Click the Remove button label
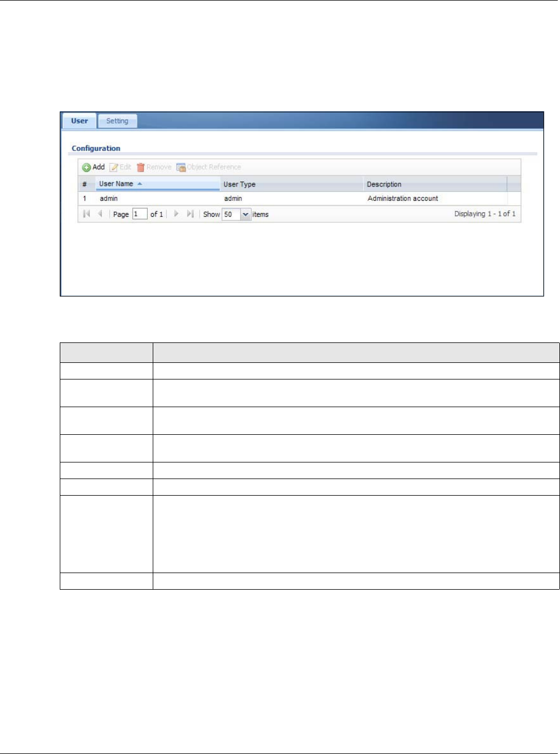This screenshot has width=560, height=754. click(x=159, y=167)
